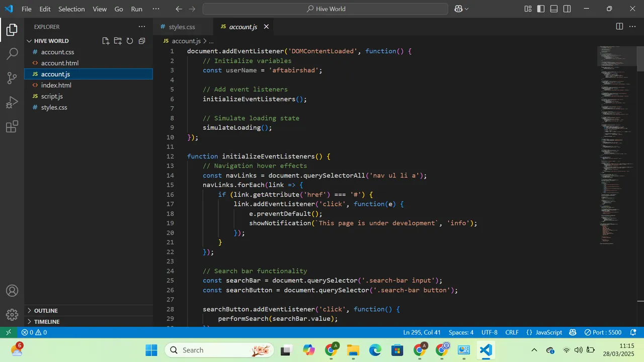
Task: Open the Extensions view
Action: tap(12, 126)
